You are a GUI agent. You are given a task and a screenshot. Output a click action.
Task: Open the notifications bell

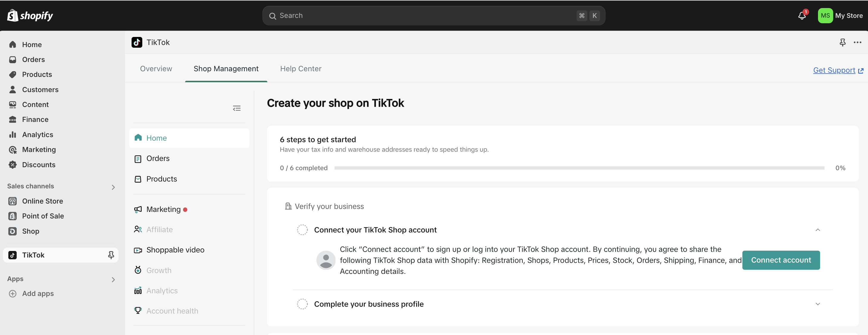pyautogui.click(x=802, y=15)
